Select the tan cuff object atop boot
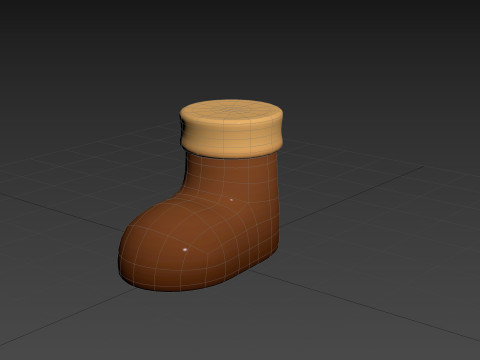The image size is (480, 360). point(231,128)
